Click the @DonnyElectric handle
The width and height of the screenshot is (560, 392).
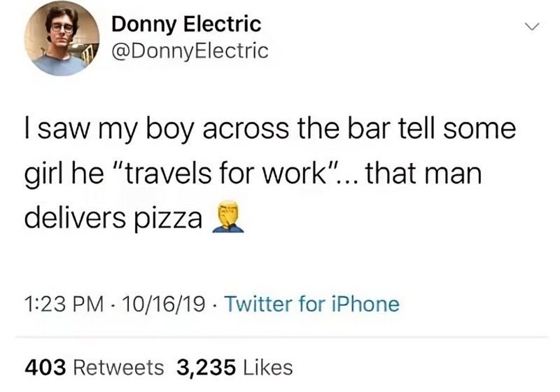pos(190,50)
